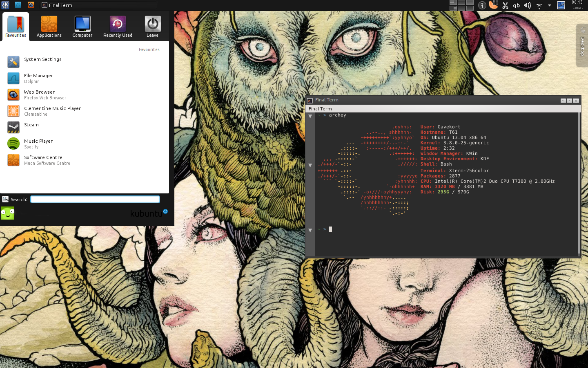
Task: Click the green user avatar picture
Action: pos(8,213)
